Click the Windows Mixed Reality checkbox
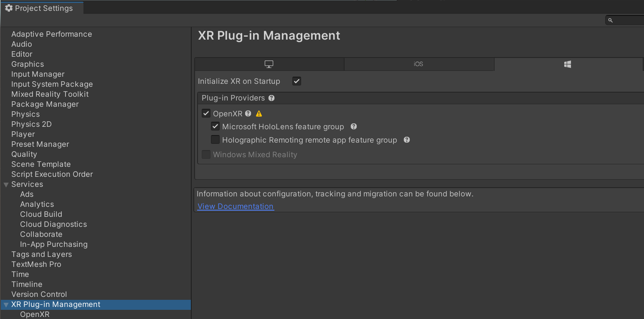The height and width of the screenshot is (319, 644). pyautogui.click(x=206, y=155)
